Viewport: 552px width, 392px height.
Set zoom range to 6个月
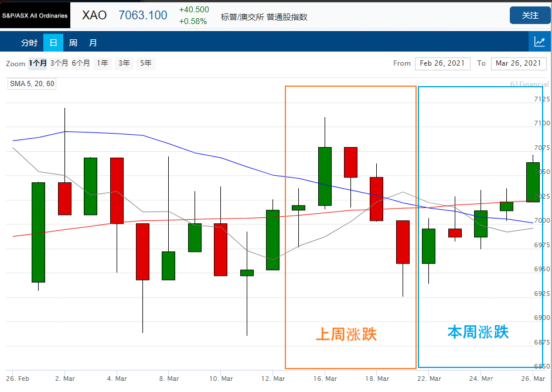coord(81,63)
